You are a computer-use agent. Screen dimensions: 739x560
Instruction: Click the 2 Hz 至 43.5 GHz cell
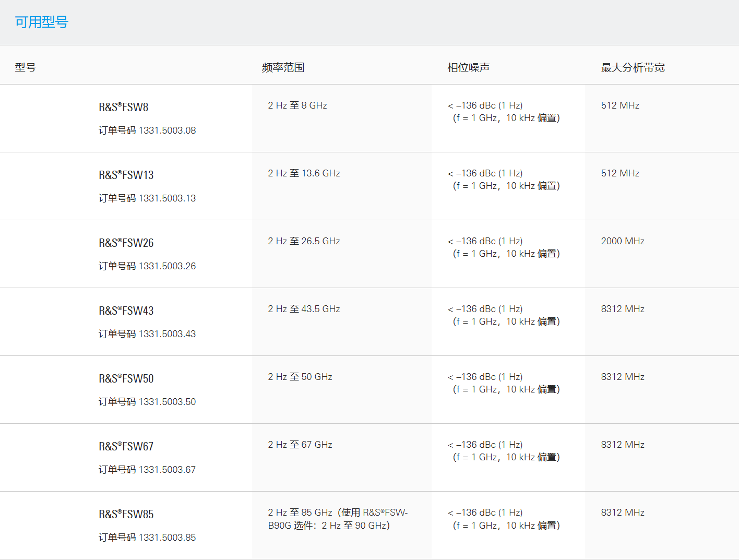pos(304,309)
